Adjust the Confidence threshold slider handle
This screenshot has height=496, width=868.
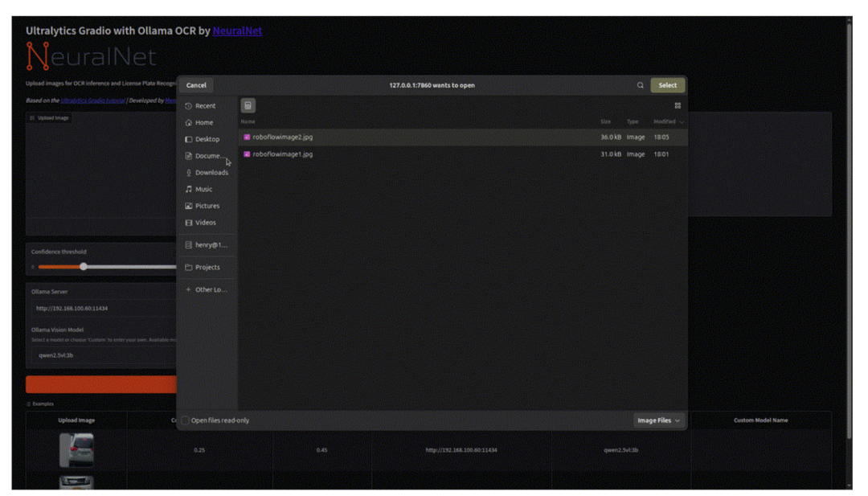point(83,267)
